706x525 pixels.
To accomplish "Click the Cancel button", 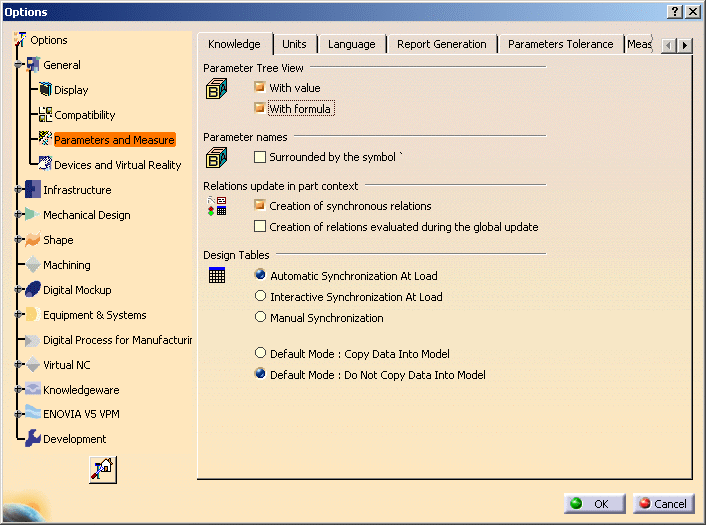I will coord(662,504).
